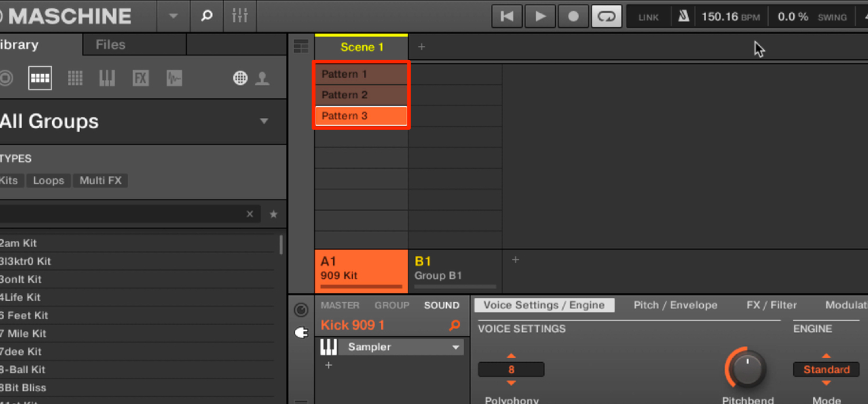Open the FX / Filter page
868x404 pixels.
coord(772,305)
